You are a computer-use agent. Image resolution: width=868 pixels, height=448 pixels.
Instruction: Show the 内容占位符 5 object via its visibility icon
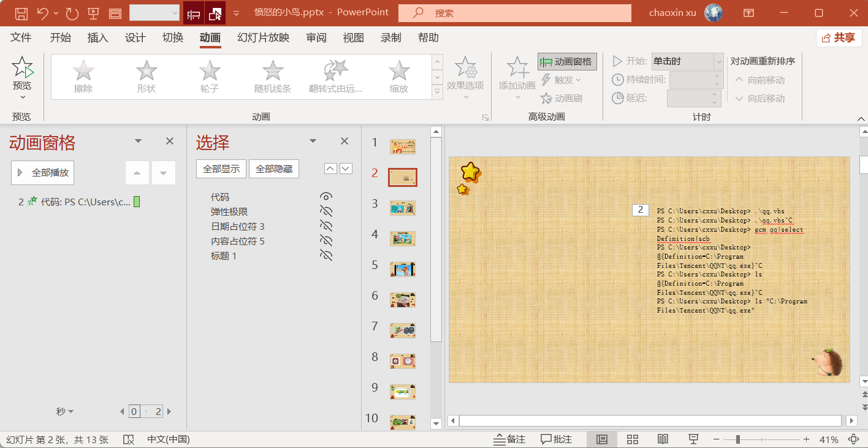326,241
